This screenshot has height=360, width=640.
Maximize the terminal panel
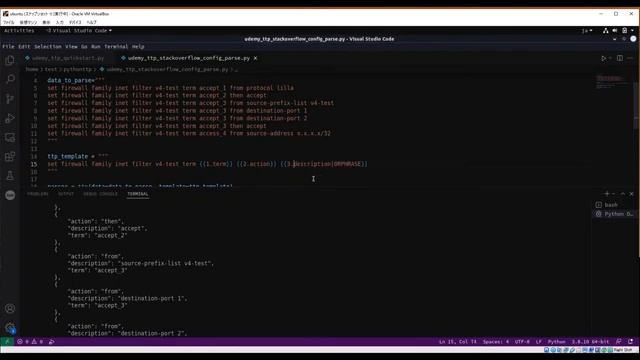[622, 193]
